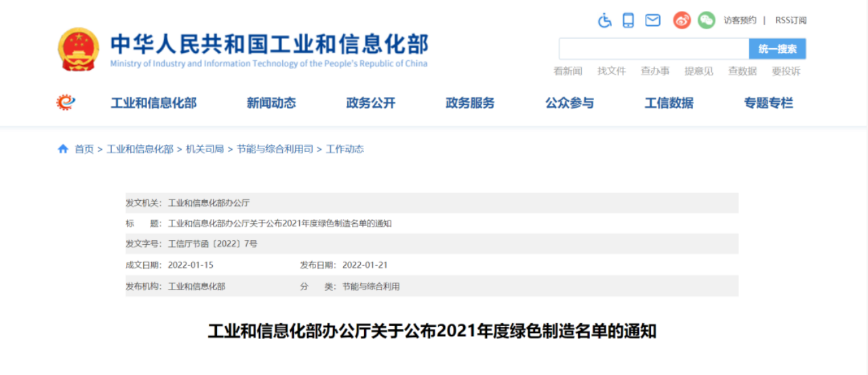Click the English ministry name subtitle
Image resolution: width=868 pixels, height=375 pixels.
pos(269,64)
